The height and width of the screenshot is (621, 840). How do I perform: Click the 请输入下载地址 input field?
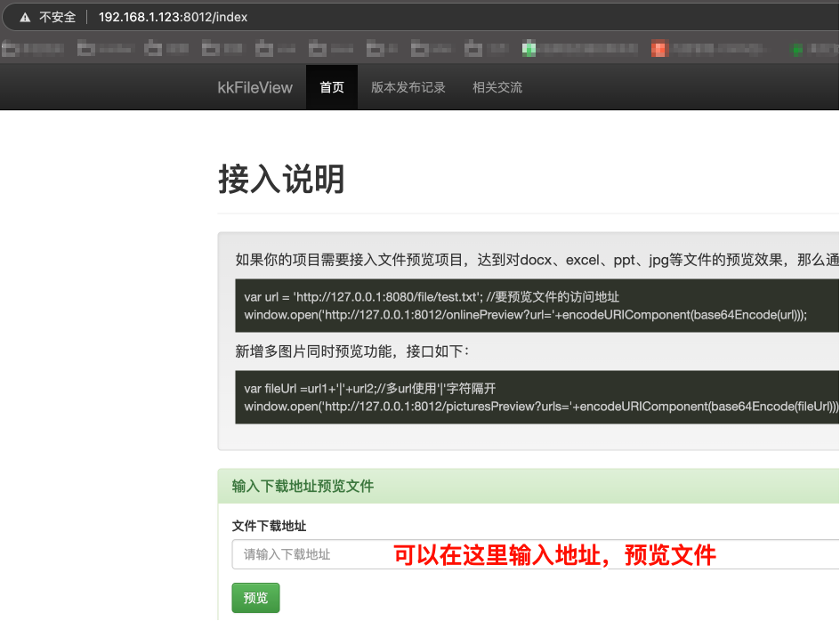[x=535, y=554]
